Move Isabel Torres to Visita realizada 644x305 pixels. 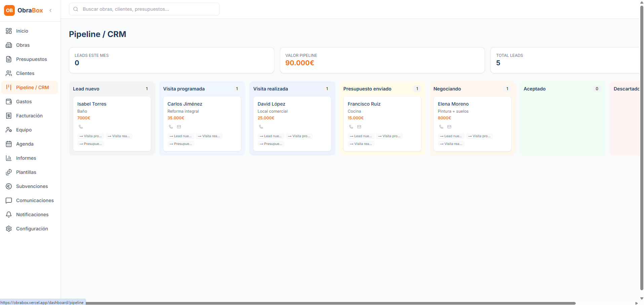point(119,136)
